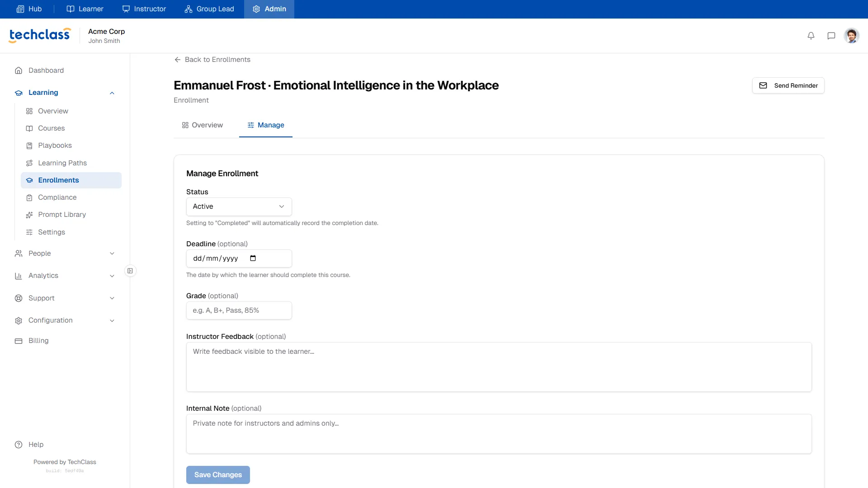Image resolution: width=868 pixels, height=488 pixels.
Task: Click the Configuration gear icon
Action: [19, 320]
